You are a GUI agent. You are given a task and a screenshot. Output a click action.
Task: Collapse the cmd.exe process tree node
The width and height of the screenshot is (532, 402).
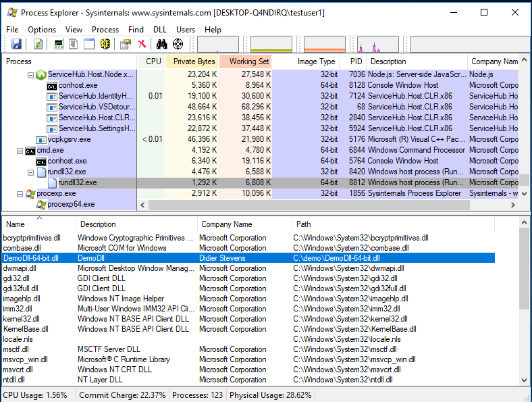coord(20,150)
